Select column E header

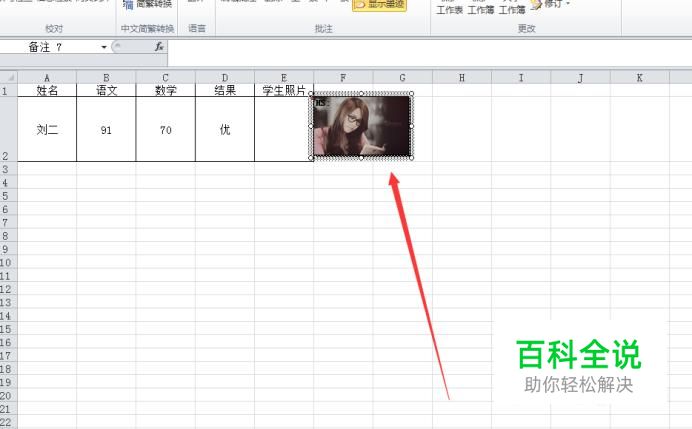(284, 78)
